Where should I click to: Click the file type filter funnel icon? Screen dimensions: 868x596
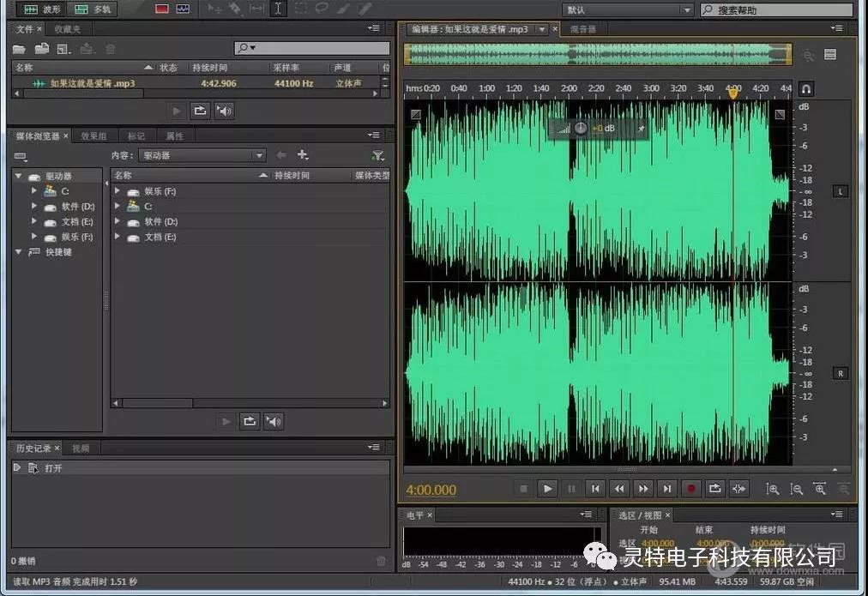click(x=378, y=155)
